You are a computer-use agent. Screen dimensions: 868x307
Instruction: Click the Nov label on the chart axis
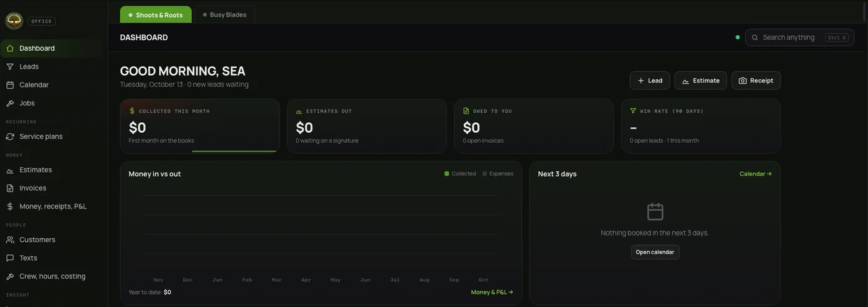[x=158, y=280]
